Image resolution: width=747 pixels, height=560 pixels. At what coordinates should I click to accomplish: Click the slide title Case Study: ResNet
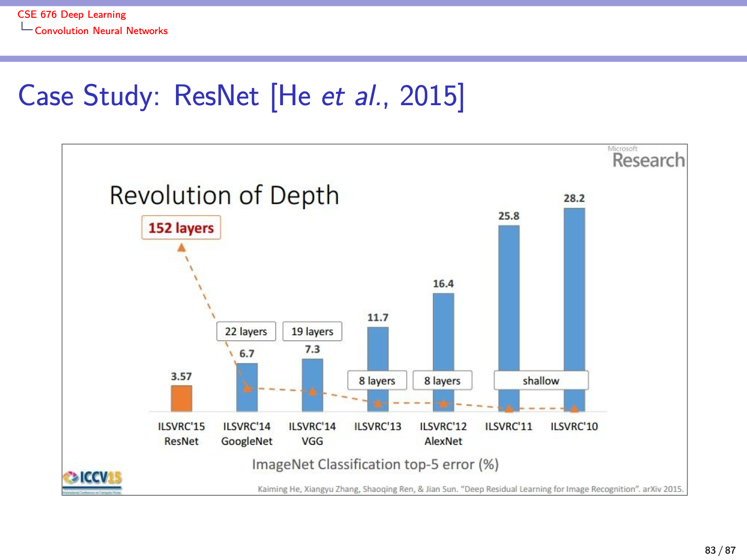[x=241, y=96]
